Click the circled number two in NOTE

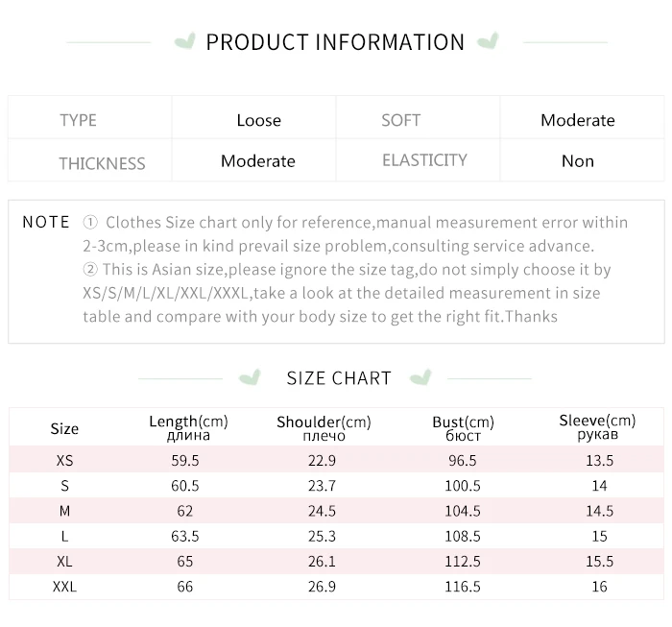tap(90, 269)
